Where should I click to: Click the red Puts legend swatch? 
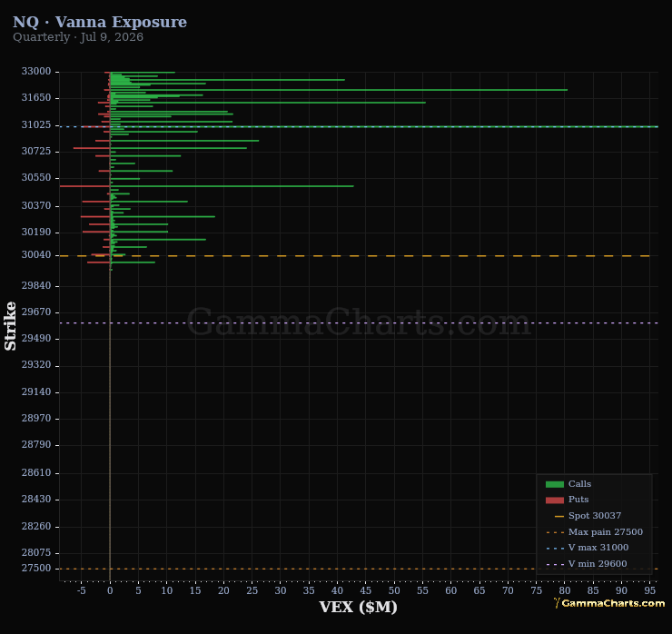pyautogui.click(x=555, y=500)
